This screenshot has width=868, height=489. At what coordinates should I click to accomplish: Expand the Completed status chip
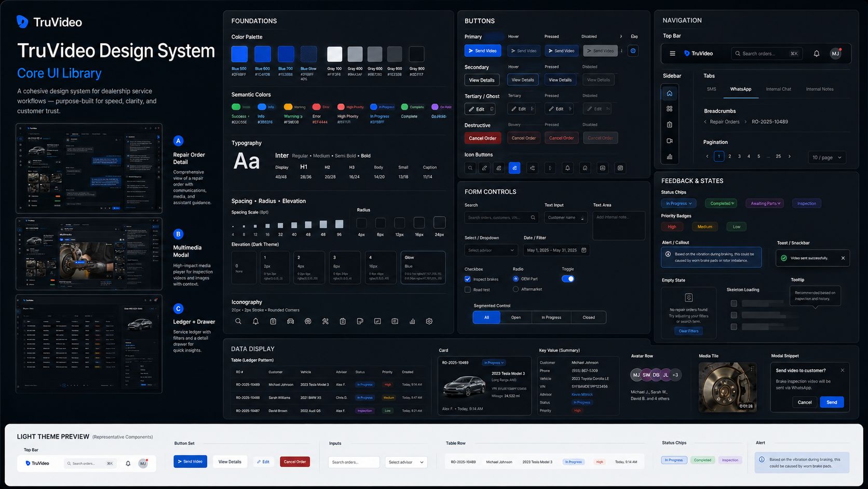click(722, 203)
